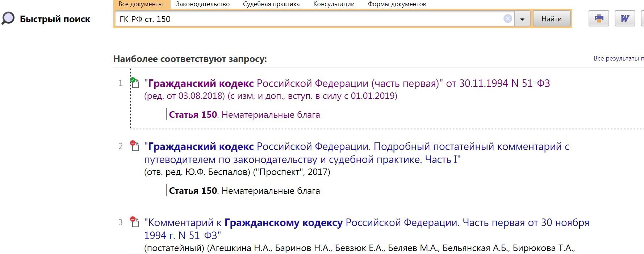Screen dimensions: 644x254
Task: Click document icon beside result 3
Action: point(135,222)
